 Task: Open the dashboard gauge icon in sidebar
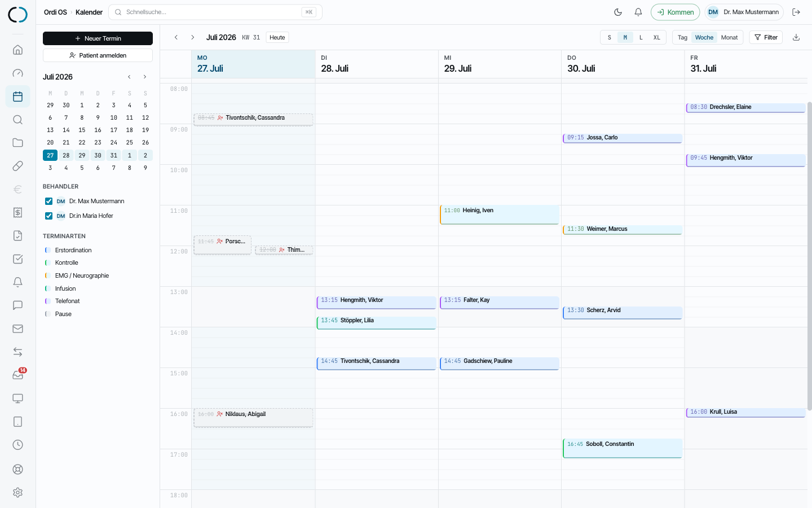point(17,73)
